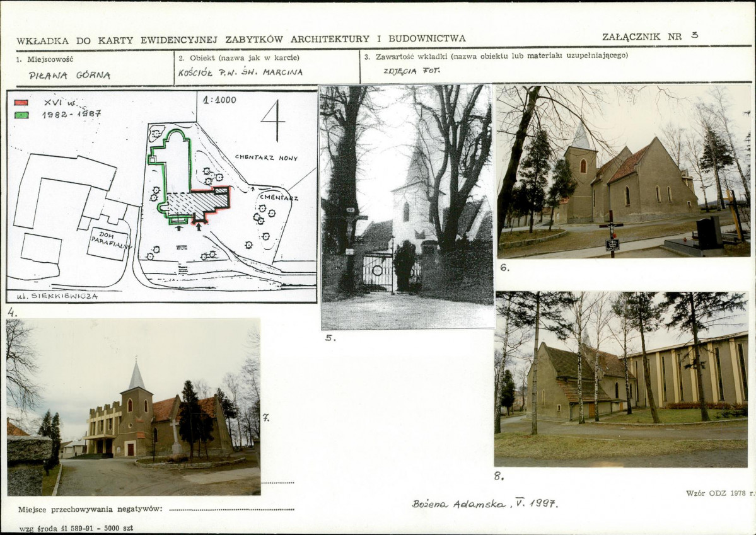The image size is (756, 535).
Task: Click the hatched old church outline on plan
Action: (x=197, y=203)
